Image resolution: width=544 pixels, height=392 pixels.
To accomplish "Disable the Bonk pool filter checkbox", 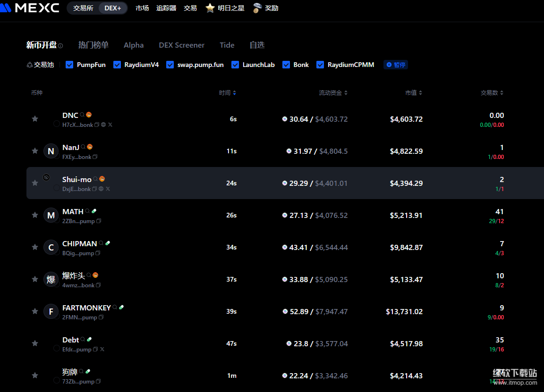I will pyautogui.click(x=286, y=65).
